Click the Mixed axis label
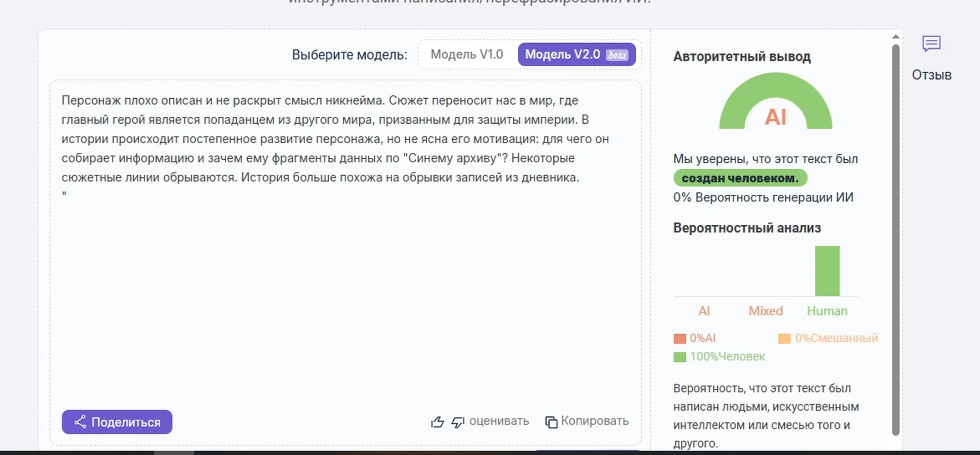 tap(766, 311)
